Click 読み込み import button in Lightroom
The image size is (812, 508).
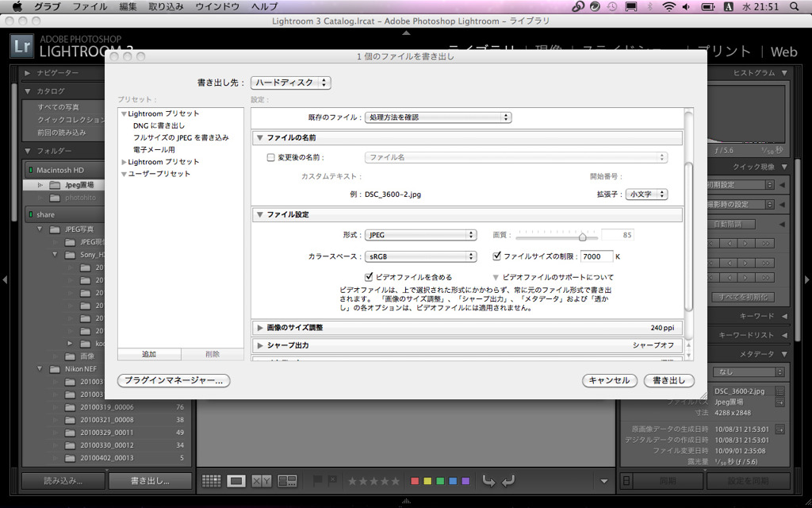coord(63,481)
